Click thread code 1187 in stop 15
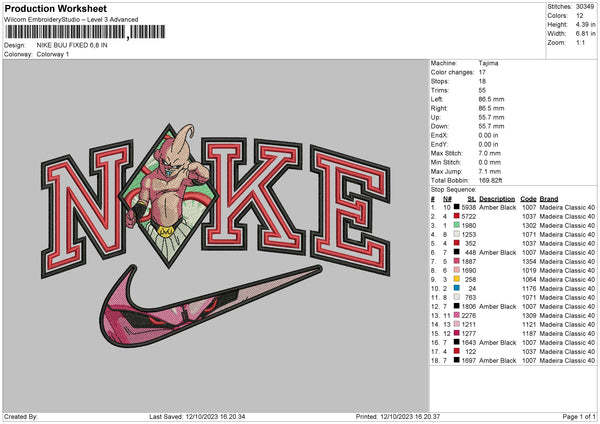The height and width of the screenshot is (424, 600). [529, 334]
